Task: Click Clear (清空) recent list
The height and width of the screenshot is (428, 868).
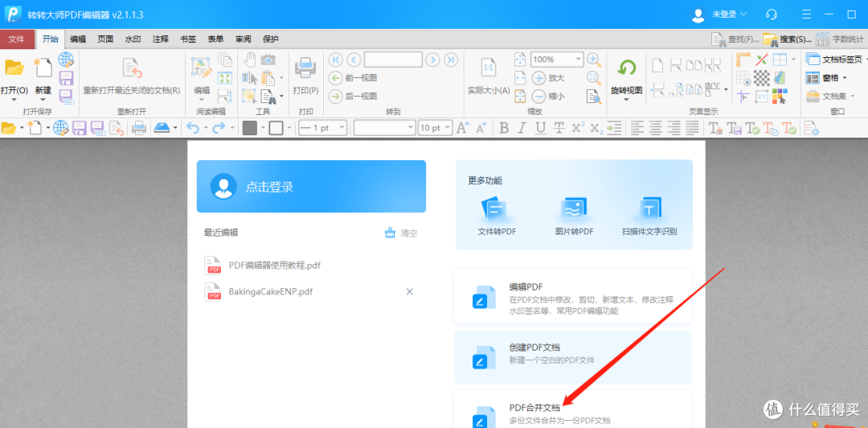Action: pos(401,233)
